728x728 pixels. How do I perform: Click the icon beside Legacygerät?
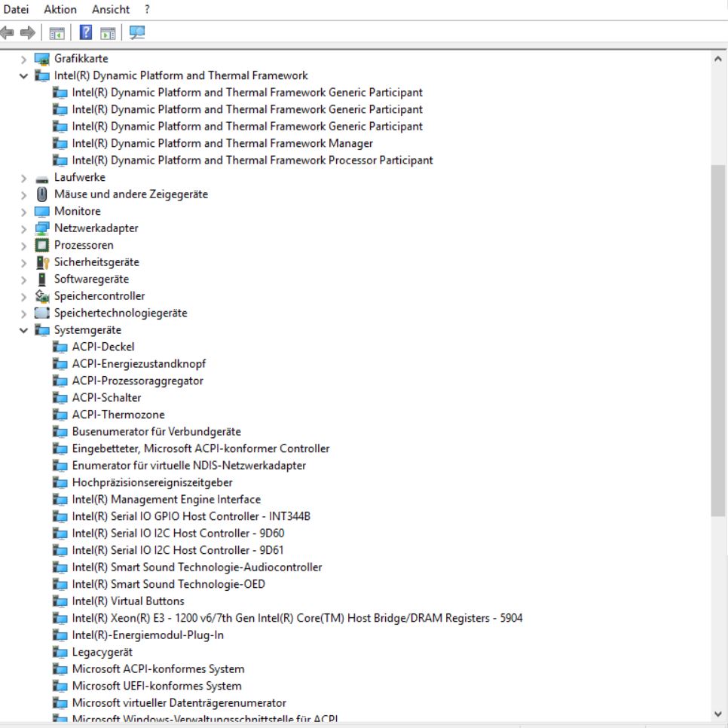point(60,653)
